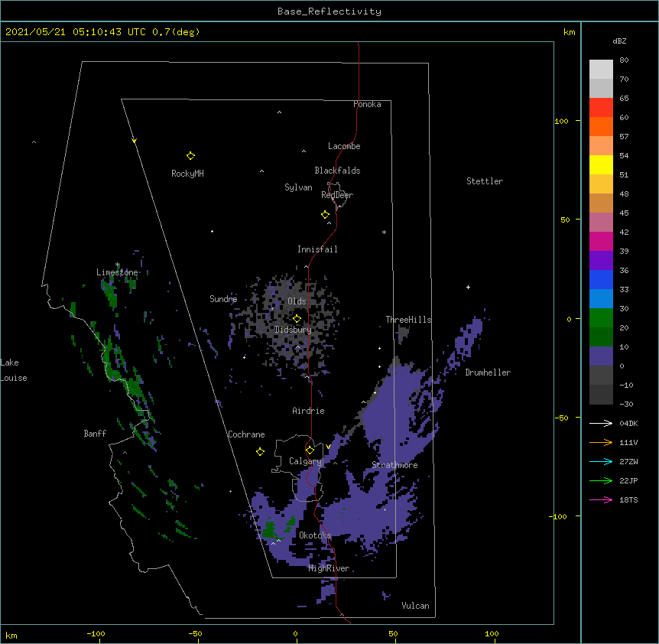
Task: Click the green echo cluster west of Okotoks
Action: point(269,530)
